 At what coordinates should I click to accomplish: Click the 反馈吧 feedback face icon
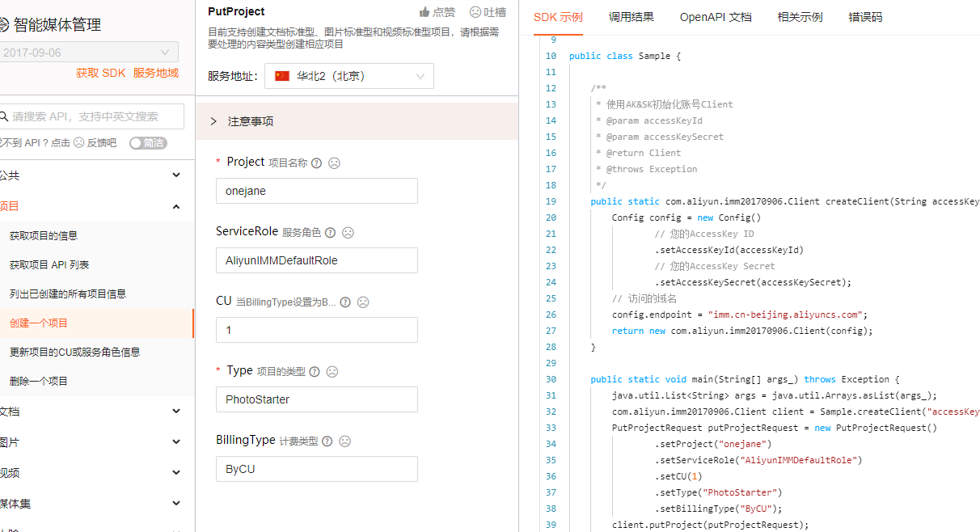click(x=79, y=143)
